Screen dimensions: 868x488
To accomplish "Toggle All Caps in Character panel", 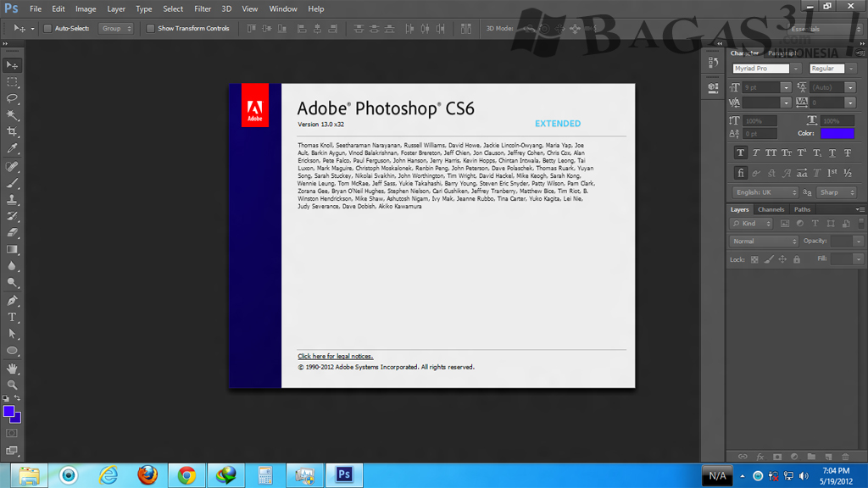I will [x=771, y=152].
